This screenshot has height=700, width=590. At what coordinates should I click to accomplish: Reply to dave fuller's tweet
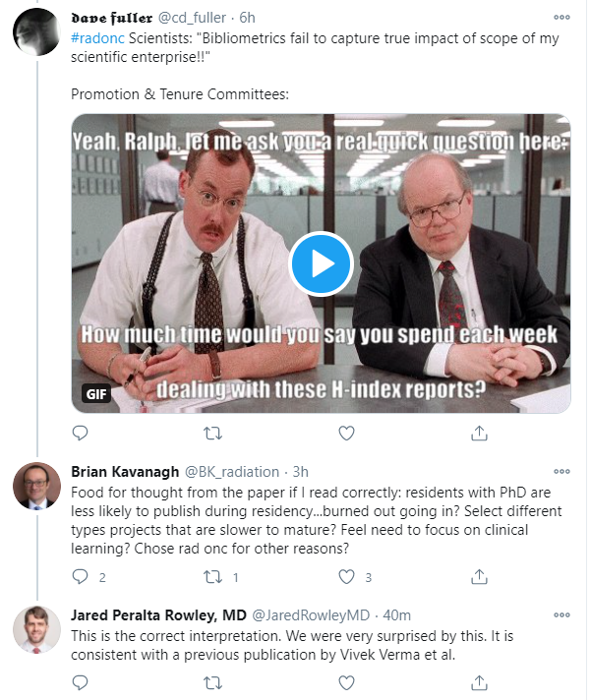tap(81, 433)
